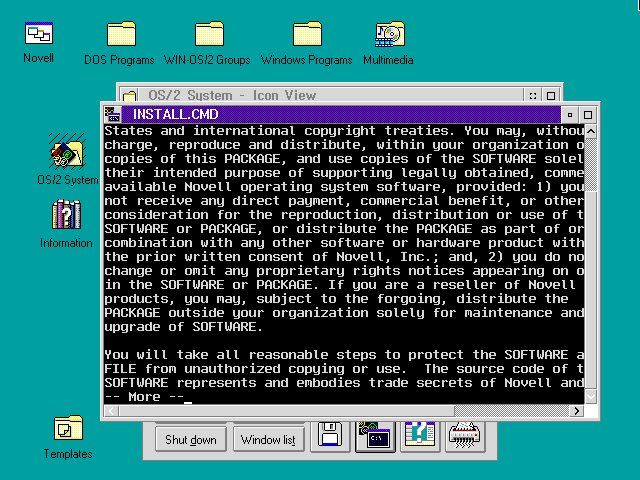
Task: Click the diskette drive icon in LaunchPad
Action: tap(330, 436)
